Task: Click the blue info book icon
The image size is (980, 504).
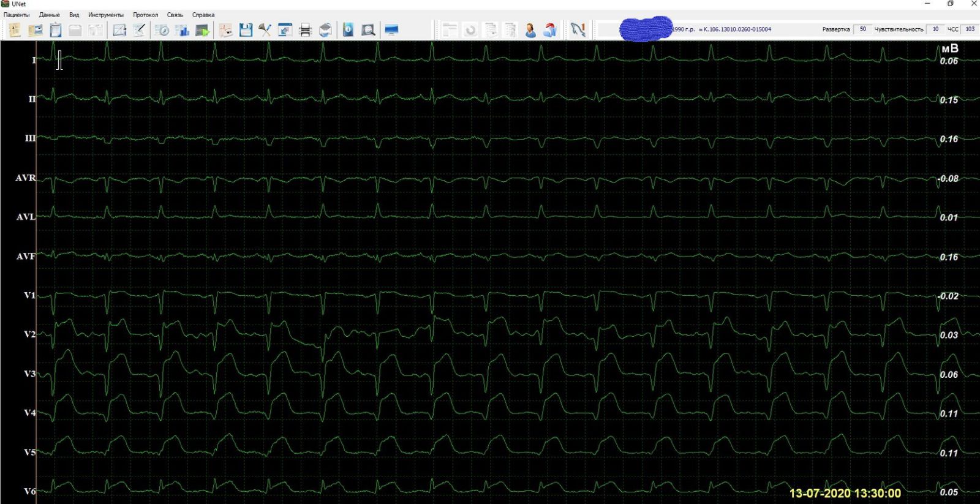Action: click(x=348, y=30)
